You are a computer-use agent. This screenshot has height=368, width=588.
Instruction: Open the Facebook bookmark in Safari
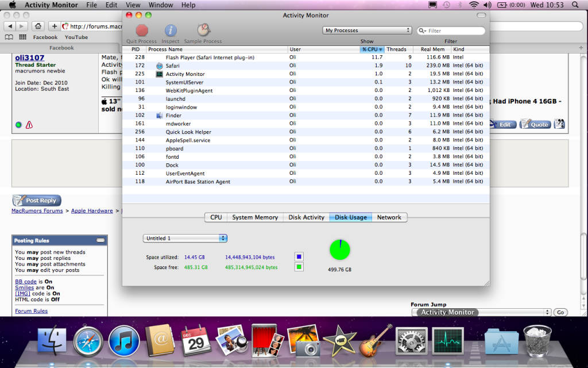(45, 37)
